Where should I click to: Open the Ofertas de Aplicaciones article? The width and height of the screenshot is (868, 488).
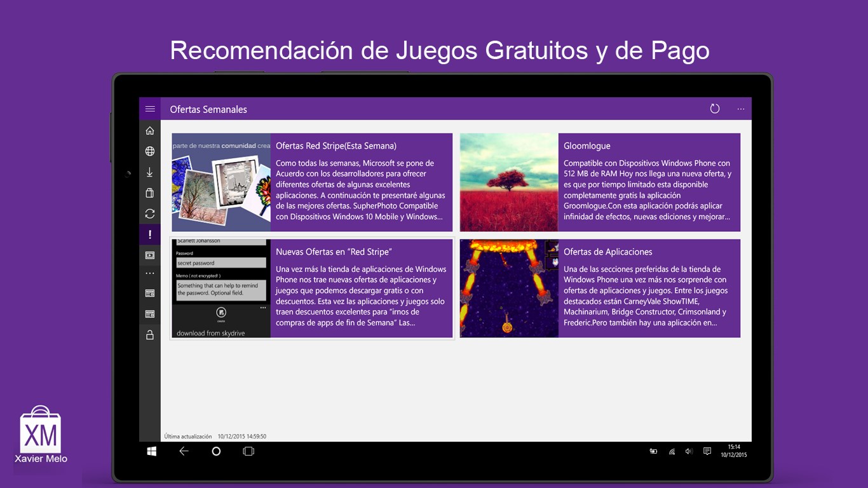(608, 252)
